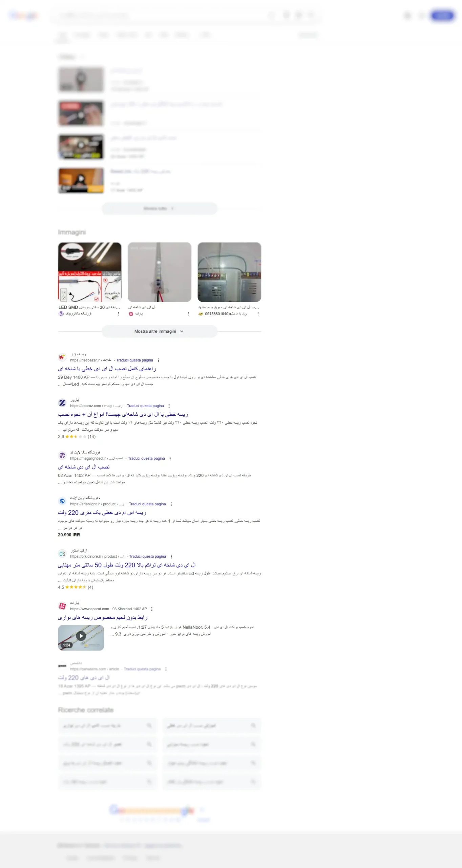Click the risebazar.ir site favicon
Image resolution: width=462 pixels, height=868 pixels.
[x=62, y=357]
